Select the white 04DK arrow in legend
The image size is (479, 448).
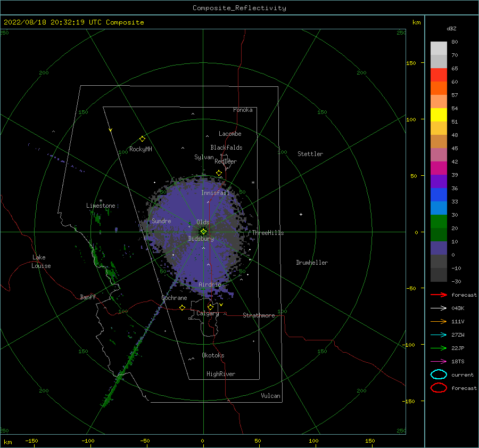pyautogui.click(x=439, y=308)
